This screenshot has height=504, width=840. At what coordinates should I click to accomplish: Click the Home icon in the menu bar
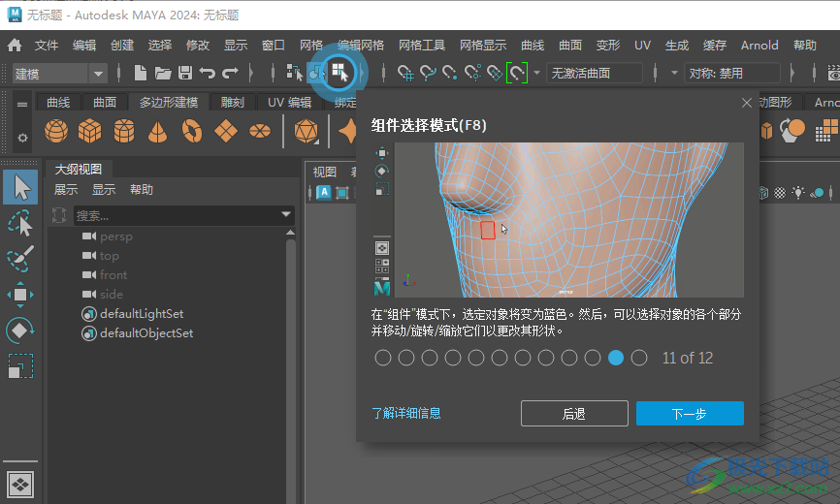(x=15, y=46)
